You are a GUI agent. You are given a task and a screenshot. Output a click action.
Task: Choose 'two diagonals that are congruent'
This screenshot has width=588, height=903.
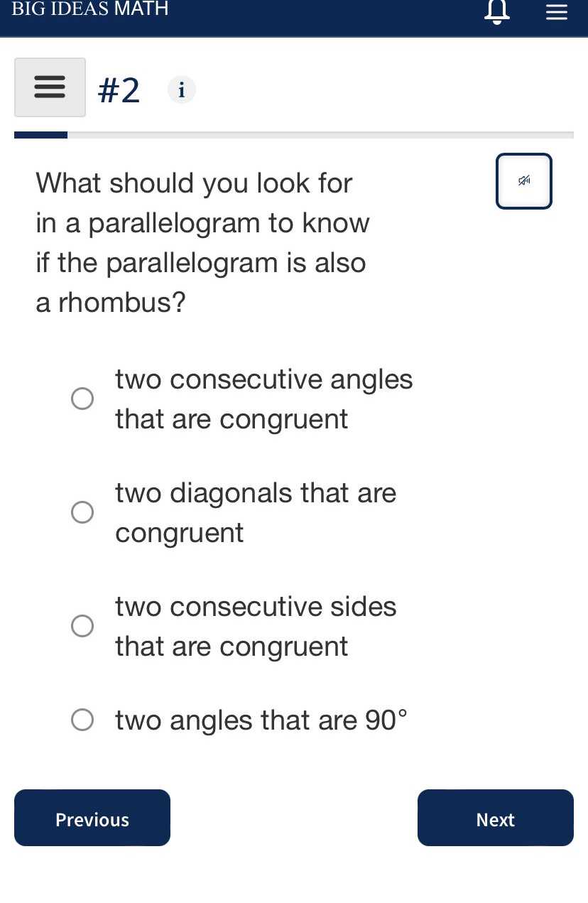pyautogui.click(x=82, y=512)
